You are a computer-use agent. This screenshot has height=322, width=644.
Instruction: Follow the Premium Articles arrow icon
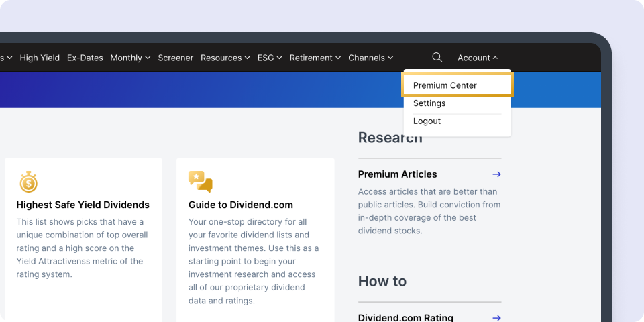(496, 174)
